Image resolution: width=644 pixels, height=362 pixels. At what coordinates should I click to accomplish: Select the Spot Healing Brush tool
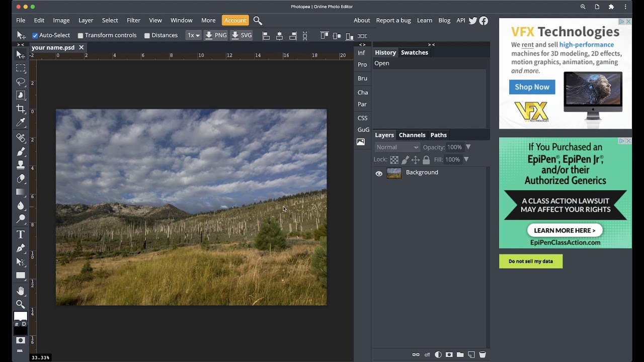click(21, 137)
